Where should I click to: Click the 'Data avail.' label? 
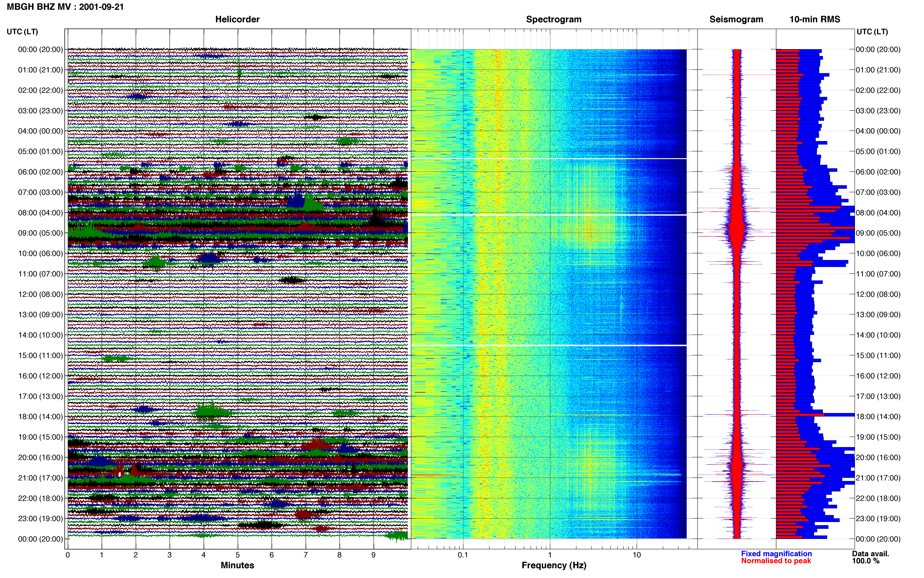coord(870,554)
